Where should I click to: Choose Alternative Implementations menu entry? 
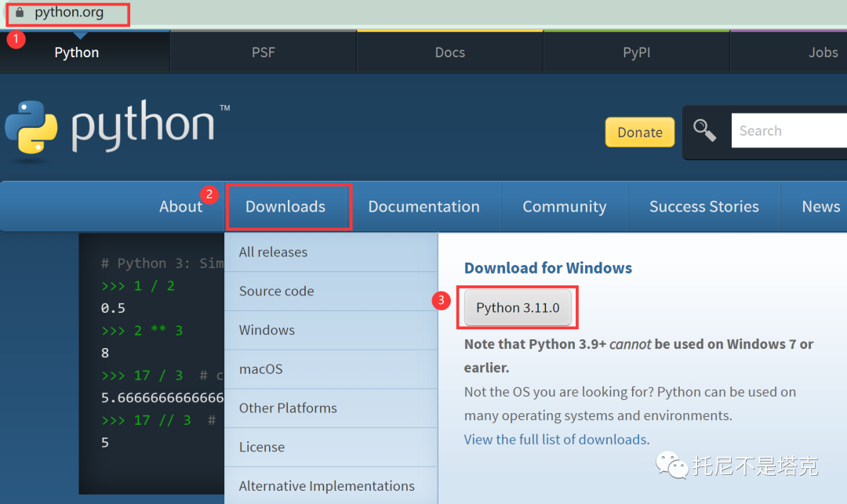pos(331,486)
